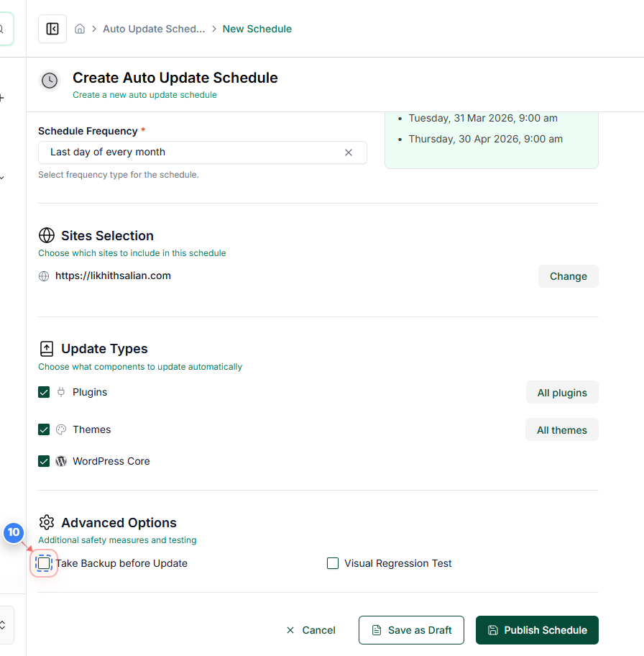
Task: Click the globe icon next to Sites Selection
Action: click(47, 235)
